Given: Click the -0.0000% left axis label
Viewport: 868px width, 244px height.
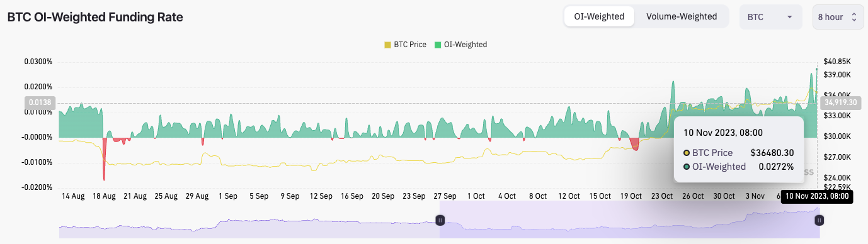Looking at the screenshot, I should click(x=37, y=137).
